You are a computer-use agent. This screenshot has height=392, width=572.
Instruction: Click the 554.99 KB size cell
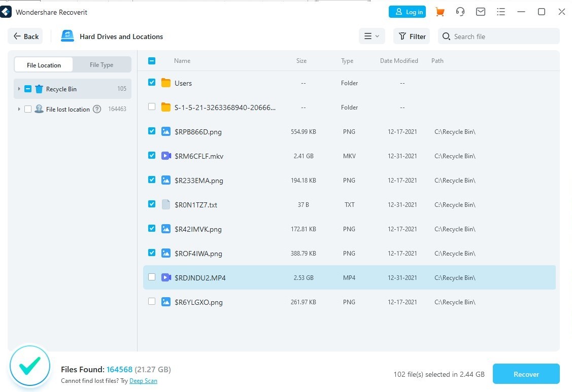(304, 132)
